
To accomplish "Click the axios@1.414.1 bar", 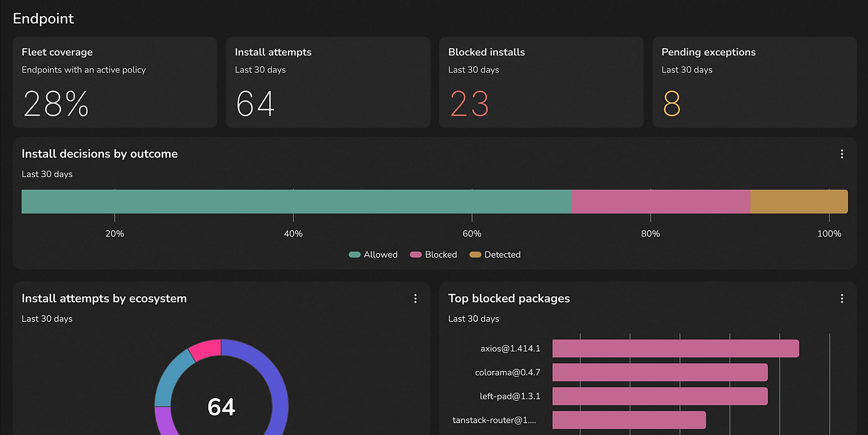I will tap(676, 349).
